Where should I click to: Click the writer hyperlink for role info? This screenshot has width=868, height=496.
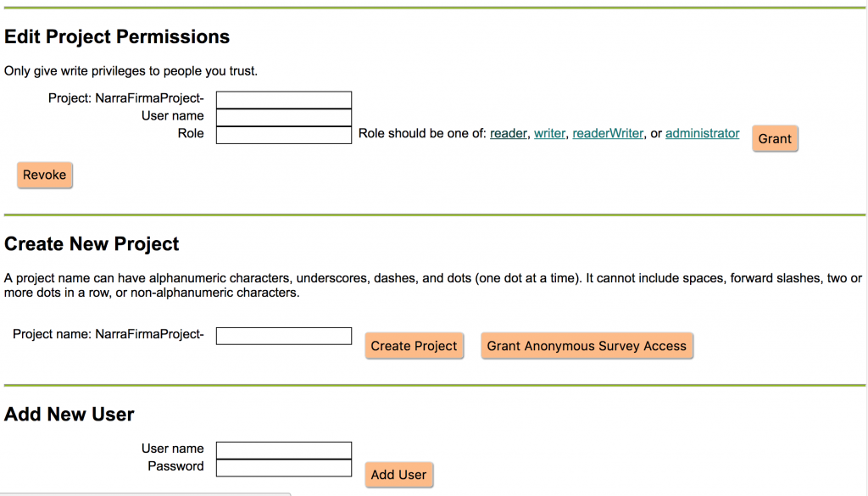click(549, 133)
